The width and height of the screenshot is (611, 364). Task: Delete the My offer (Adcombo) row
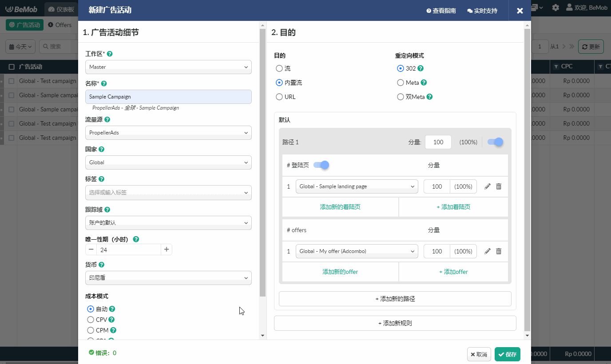click(x=499, y=251)
